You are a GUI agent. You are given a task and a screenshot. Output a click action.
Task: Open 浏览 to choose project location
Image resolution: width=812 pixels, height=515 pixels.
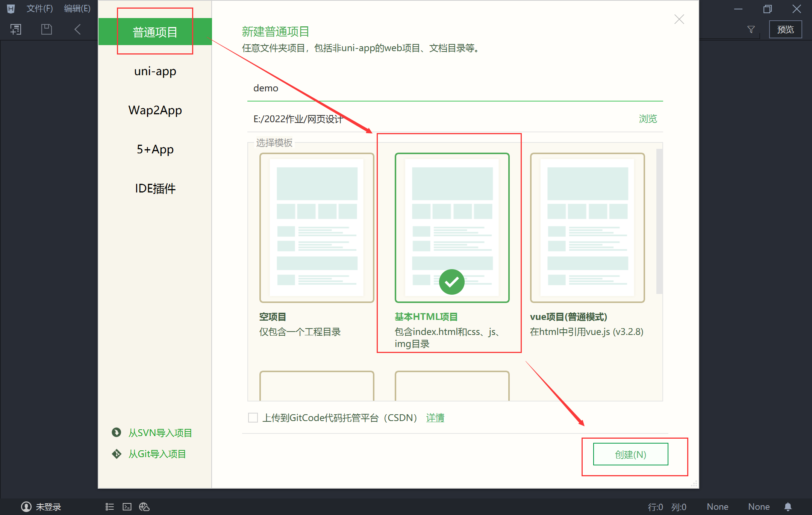648,119
